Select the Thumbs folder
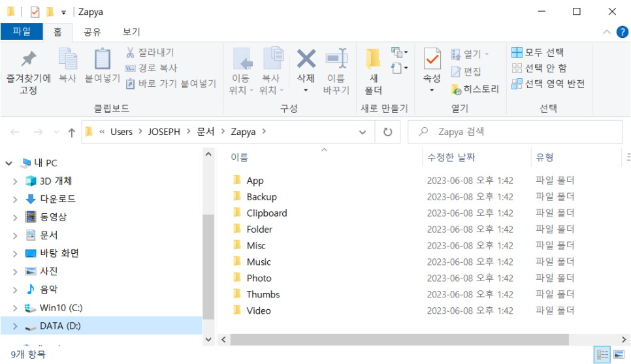The height and width of the screenshot is (364, 631). (x=263, y=294)
